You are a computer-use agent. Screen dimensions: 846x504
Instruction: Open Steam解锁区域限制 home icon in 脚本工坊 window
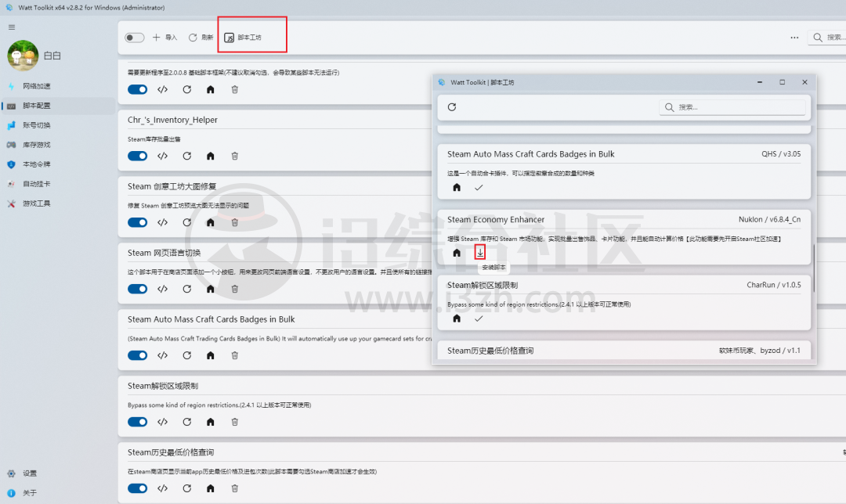click(x=457, y=319)
